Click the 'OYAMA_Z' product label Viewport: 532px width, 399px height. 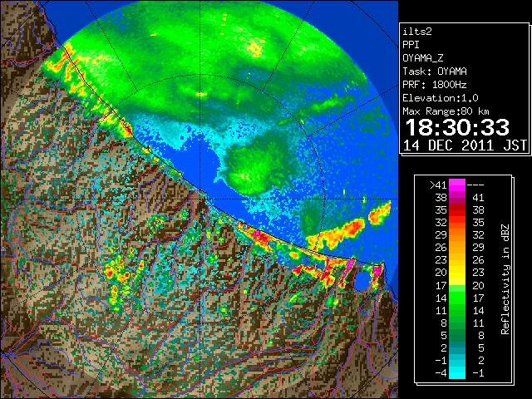[423, 58]
